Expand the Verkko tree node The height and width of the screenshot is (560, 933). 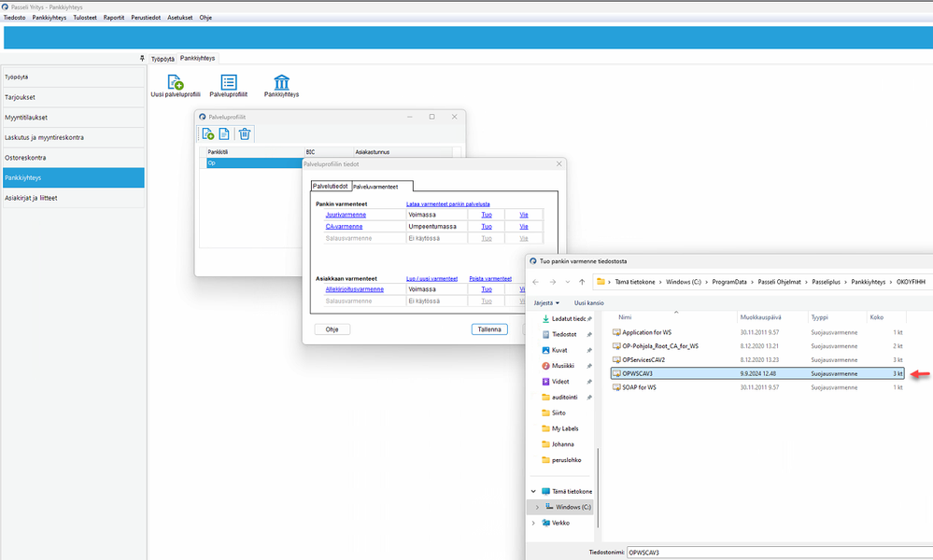coord(533,524)
